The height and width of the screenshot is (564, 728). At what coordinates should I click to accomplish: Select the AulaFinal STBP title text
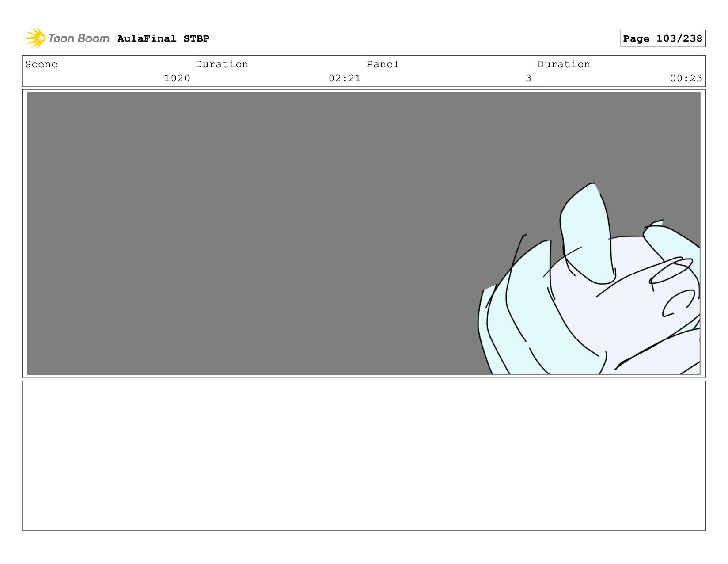click(163, 38)
